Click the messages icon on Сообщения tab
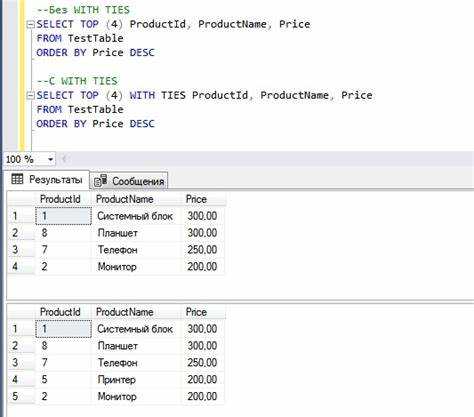Viewport: 474px width, 417px height. (x=100, y=180)
